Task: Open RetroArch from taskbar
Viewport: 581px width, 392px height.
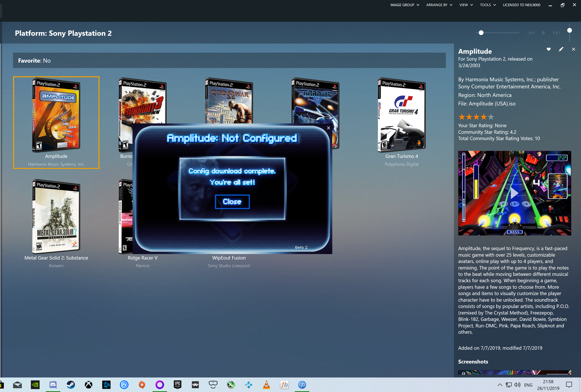Action: coord(195,385)
